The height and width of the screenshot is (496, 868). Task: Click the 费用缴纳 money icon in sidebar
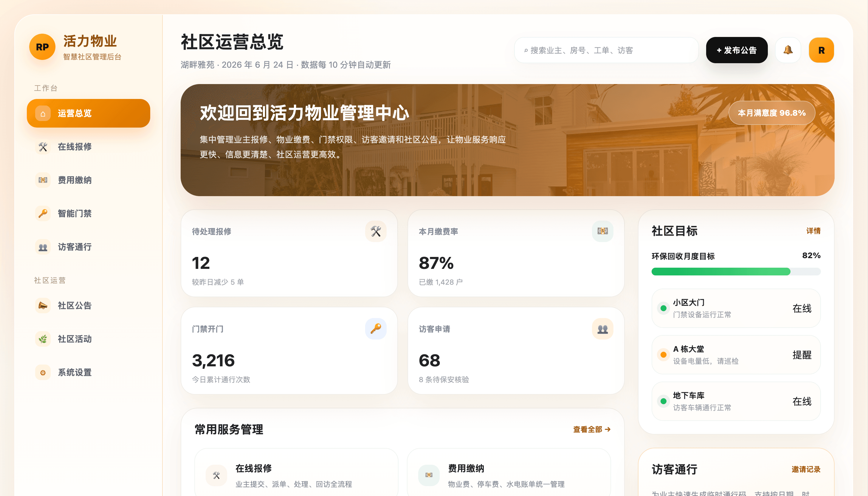43,180
